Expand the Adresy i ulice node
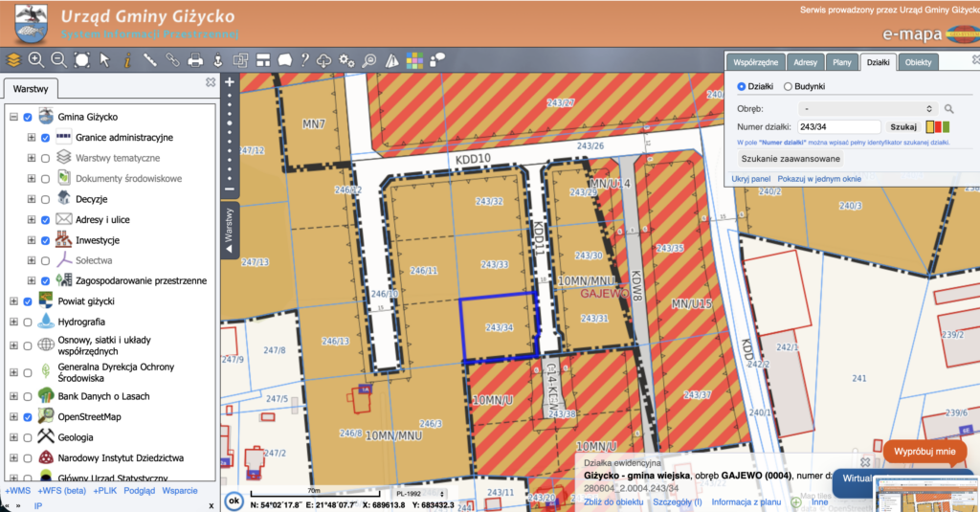Image resolution: width=980 pixels, height=512 pixels. [32, 219]
